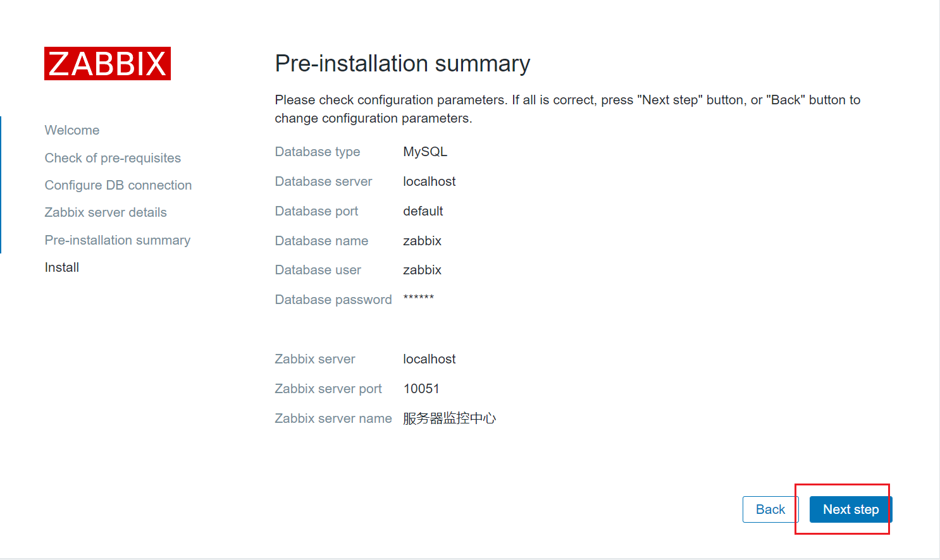
Task: Click the Database port default value
Action: (x=423, y=211)
